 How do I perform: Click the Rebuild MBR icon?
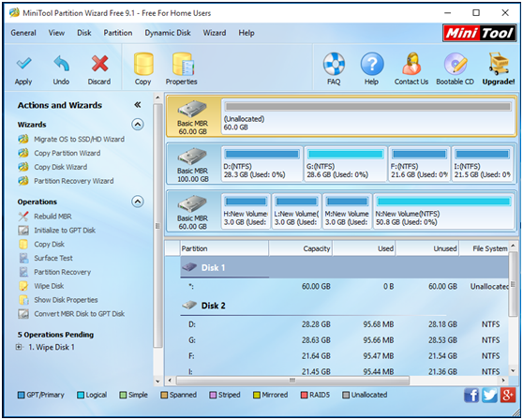(23, 217)
